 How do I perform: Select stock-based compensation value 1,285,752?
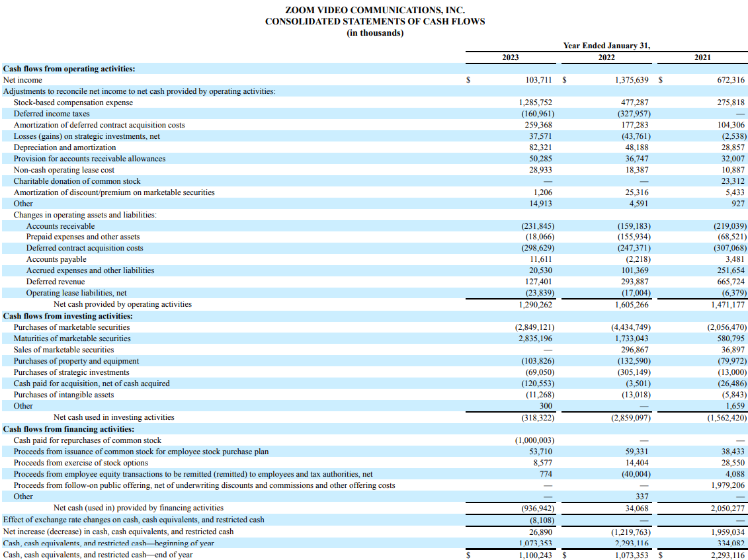(x=536, y=102)
